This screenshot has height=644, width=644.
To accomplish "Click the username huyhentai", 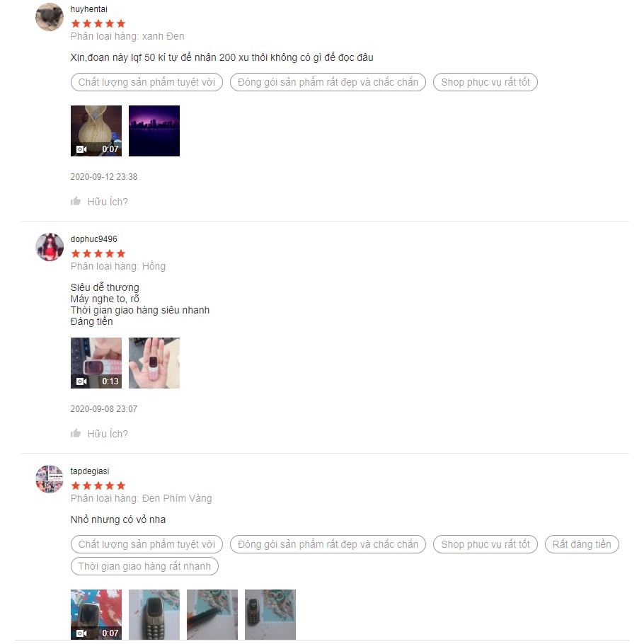I will pyautogui.click(x=88, y=9).
